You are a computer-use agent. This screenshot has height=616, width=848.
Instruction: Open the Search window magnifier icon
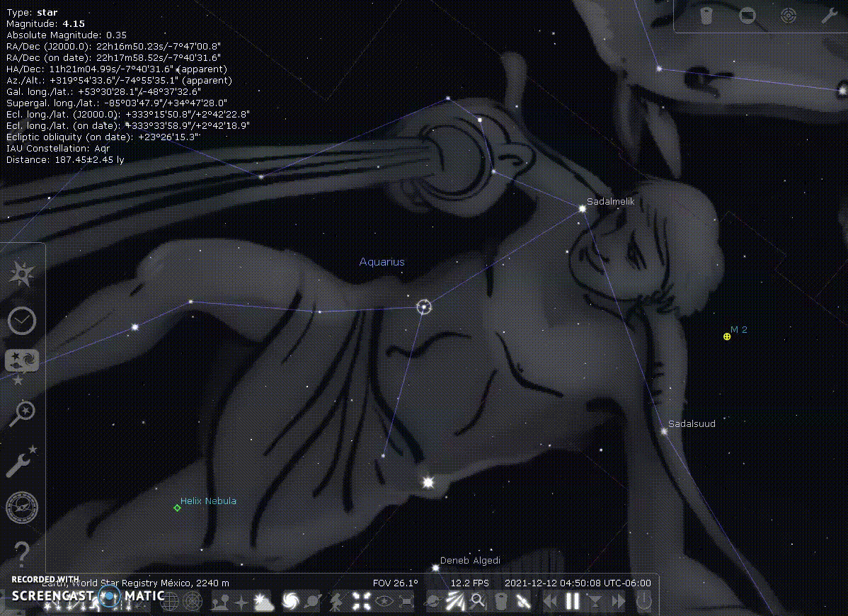22,414
